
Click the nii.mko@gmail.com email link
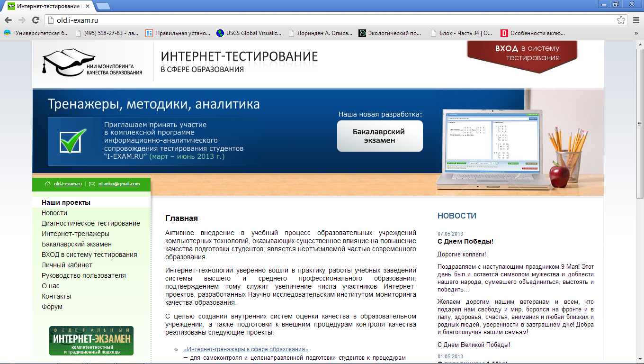click(x=119, y=184)
